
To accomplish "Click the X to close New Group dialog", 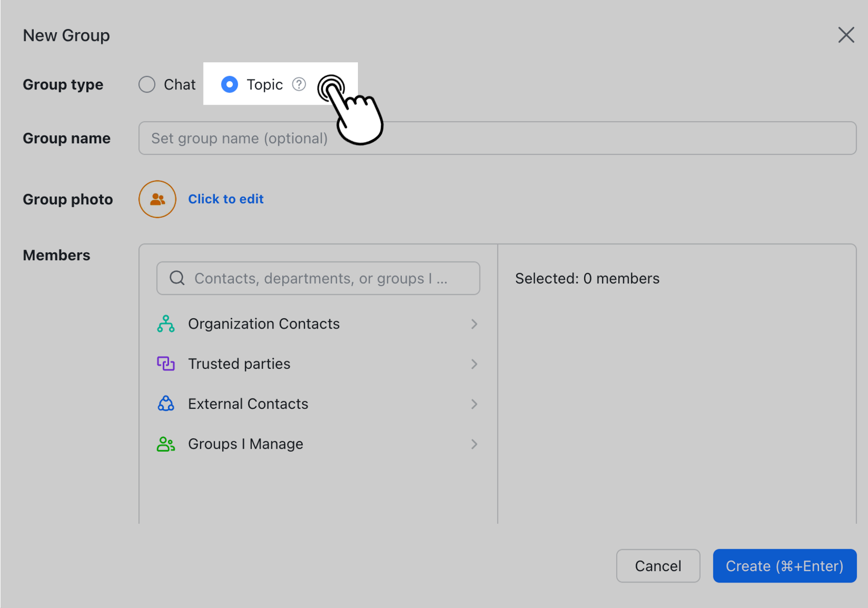I will tap(846, 35).
